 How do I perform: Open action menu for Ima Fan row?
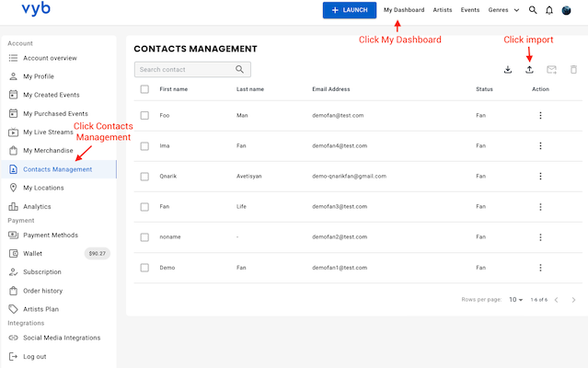(540, 145)
